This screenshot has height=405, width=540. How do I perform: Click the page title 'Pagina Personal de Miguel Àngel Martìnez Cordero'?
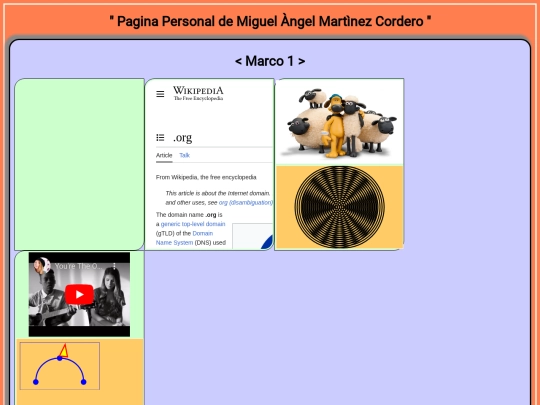pos(270,21)
